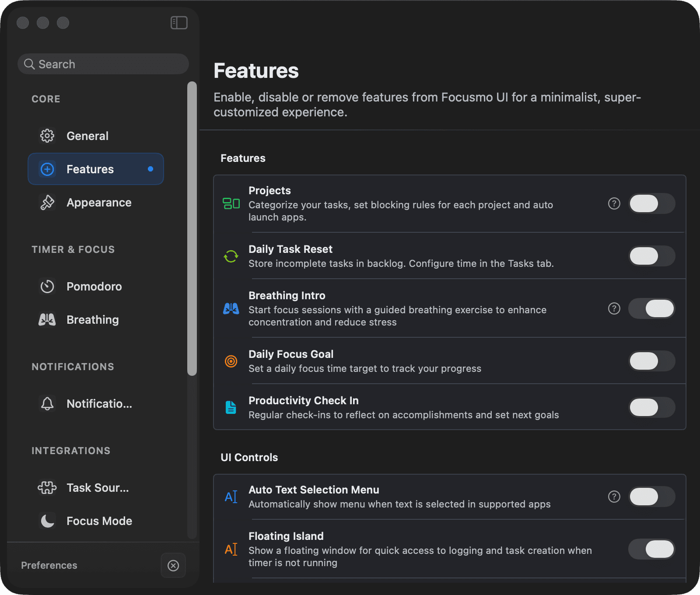Disable the Floating Island switch
700x595 pixels.
651,549
